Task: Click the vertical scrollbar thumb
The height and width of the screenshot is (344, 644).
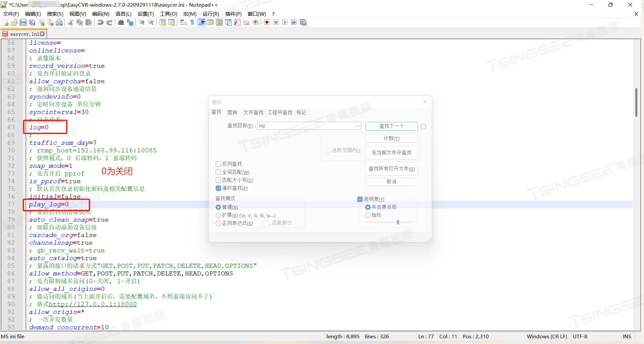Action: pos(636,102)
